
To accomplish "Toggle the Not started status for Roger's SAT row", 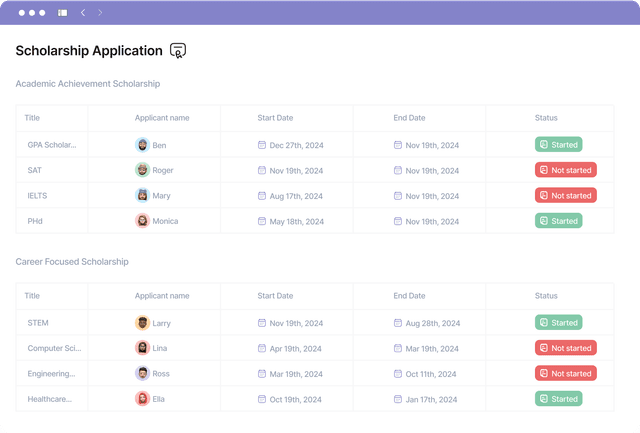I will click(x=565, y=170).
